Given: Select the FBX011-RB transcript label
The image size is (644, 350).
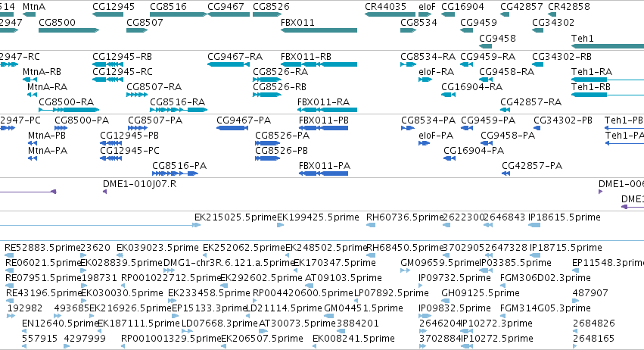Looking at the screenshot, I should [306, 56].
